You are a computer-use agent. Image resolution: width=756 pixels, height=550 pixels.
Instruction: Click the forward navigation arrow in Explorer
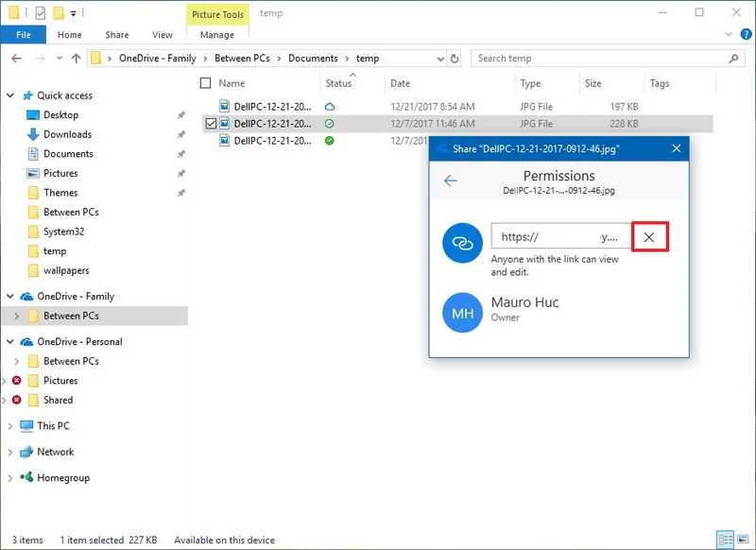(x=40, y=59)
